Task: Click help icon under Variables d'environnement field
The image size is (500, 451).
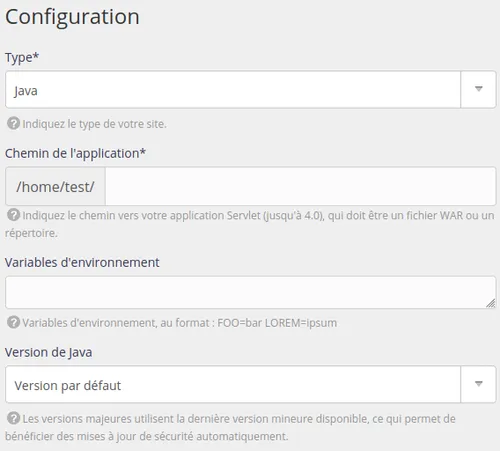Action: [13, 322]
